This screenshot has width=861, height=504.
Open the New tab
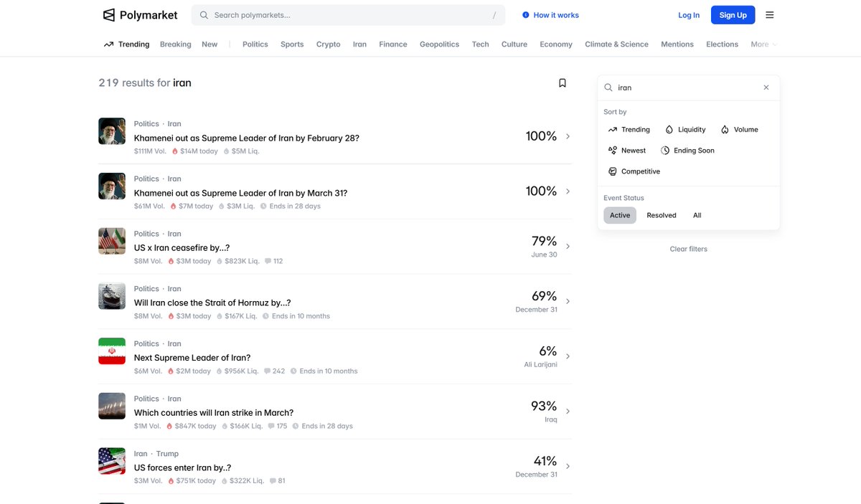pos(210,44)
